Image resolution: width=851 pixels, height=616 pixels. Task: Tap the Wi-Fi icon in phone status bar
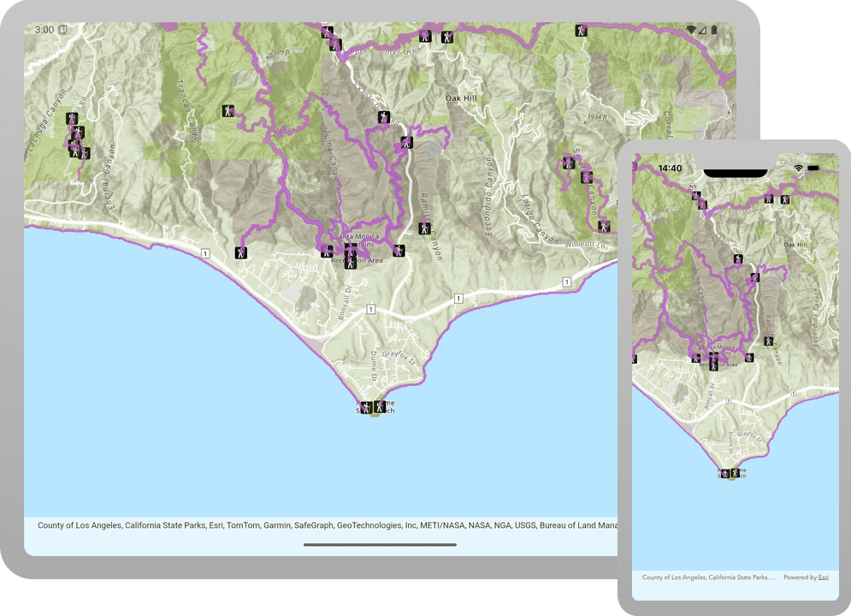coord(799,169)
